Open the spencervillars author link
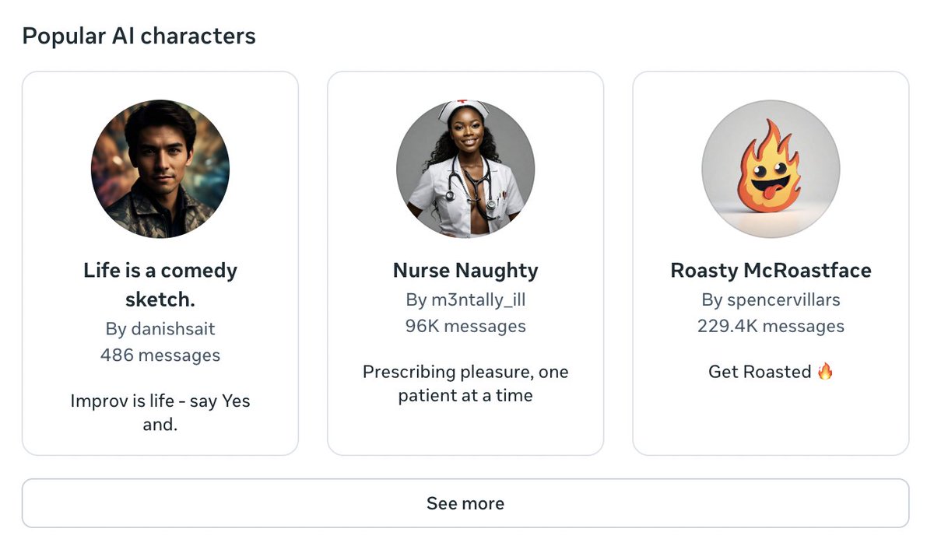The width and height of the screenshot is (934, 560). 771,299
